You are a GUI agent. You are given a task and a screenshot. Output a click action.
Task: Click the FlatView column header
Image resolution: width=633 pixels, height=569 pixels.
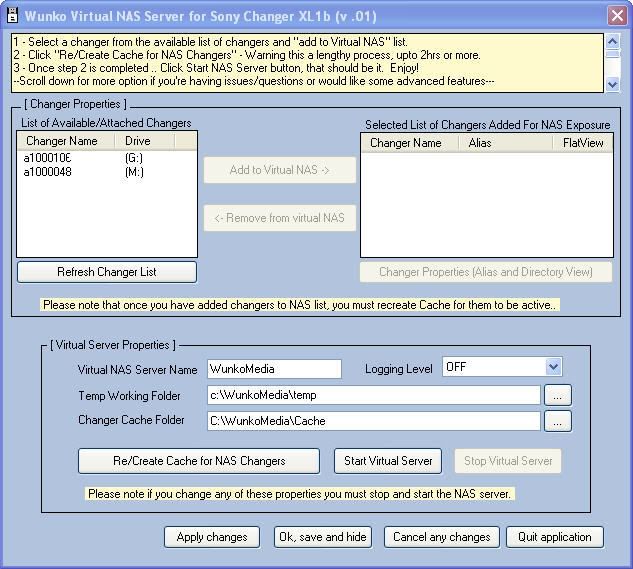click(x=583, y=143)
